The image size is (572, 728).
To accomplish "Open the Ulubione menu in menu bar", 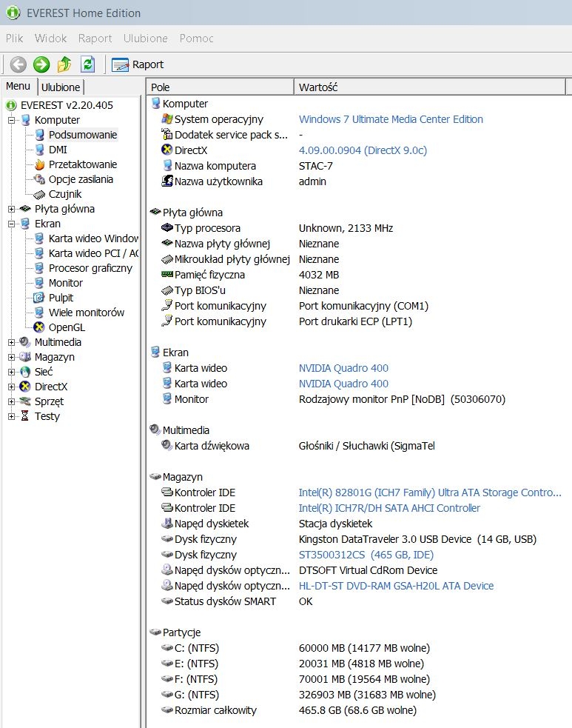I will (145, 39).
